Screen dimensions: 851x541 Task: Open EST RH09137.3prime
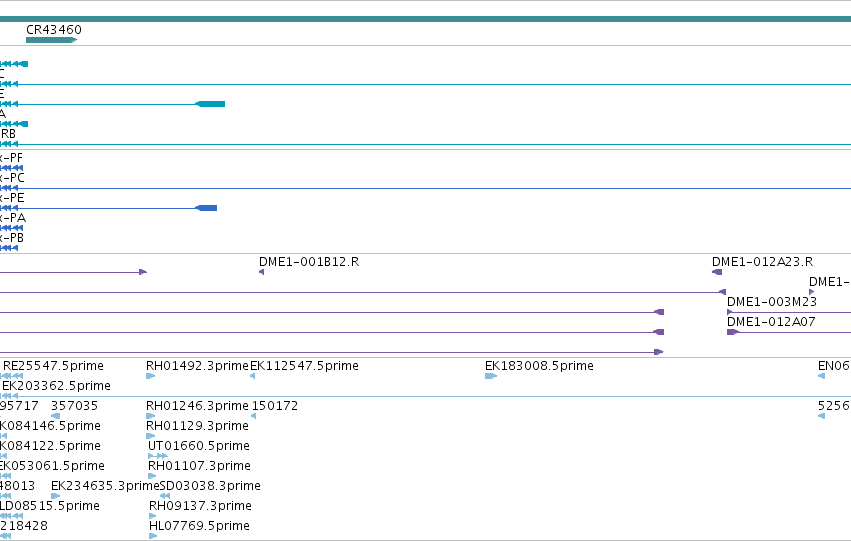200,506
